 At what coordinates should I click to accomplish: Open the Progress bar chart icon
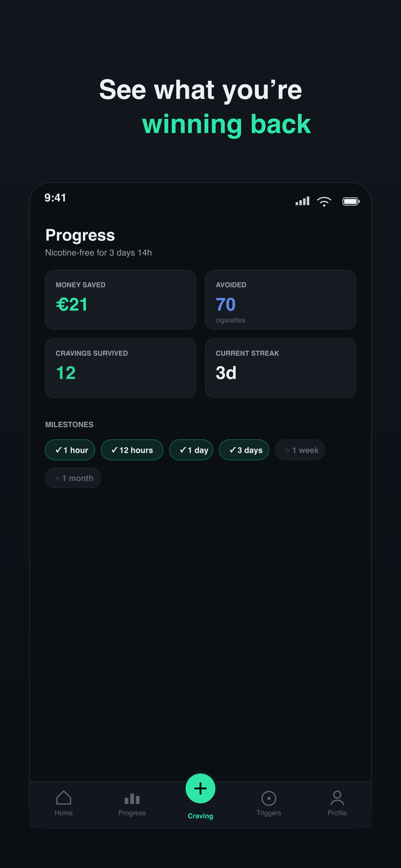(132, 799)
